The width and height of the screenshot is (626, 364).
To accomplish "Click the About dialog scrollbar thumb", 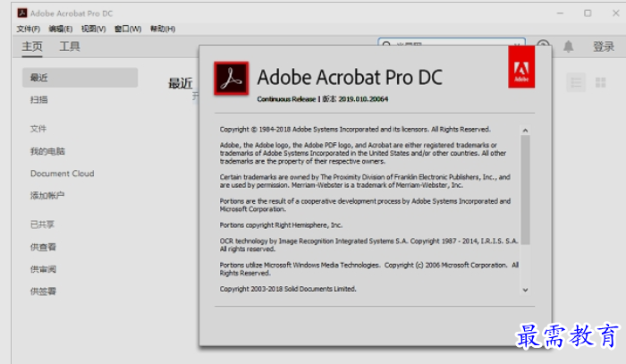I will point(525,190).
